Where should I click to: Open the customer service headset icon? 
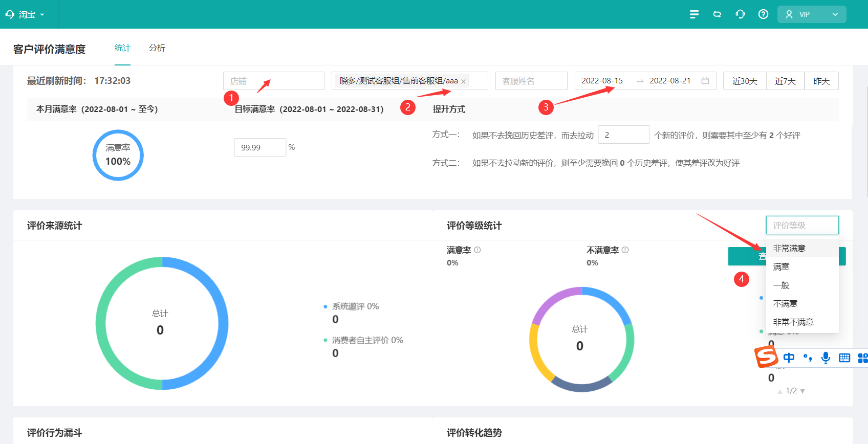[x=740, y=14]
